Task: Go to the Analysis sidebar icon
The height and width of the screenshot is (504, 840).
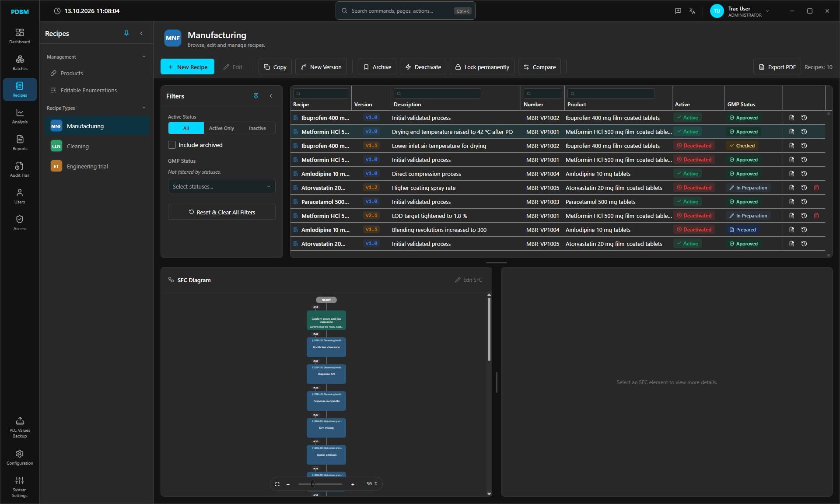Action: (20, 116)
